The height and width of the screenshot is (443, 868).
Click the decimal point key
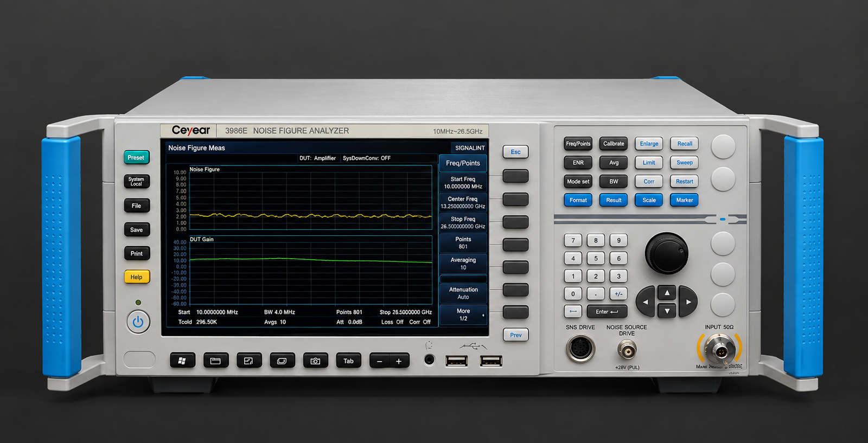click(596, 294)
